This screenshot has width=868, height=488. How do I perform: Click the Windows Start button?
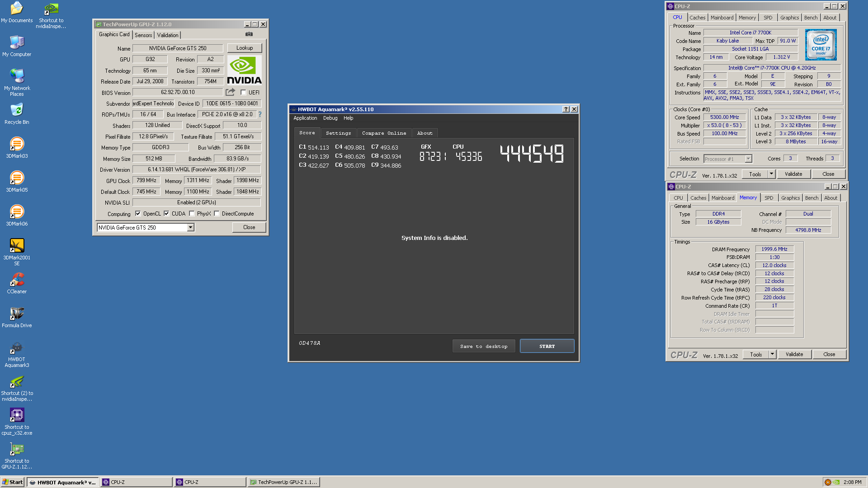(13, 482)
